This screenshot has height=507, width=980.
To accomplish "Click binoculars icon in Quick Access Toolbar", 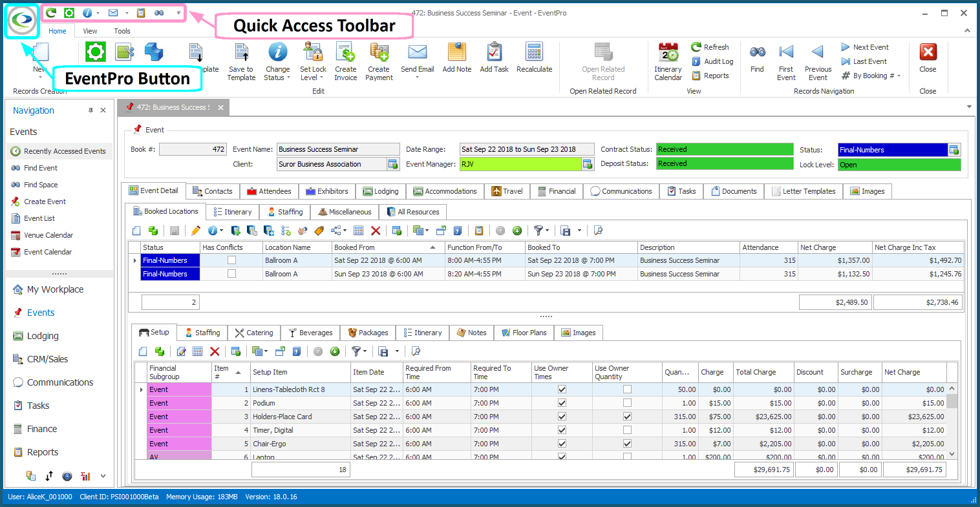I will (159, 13).
